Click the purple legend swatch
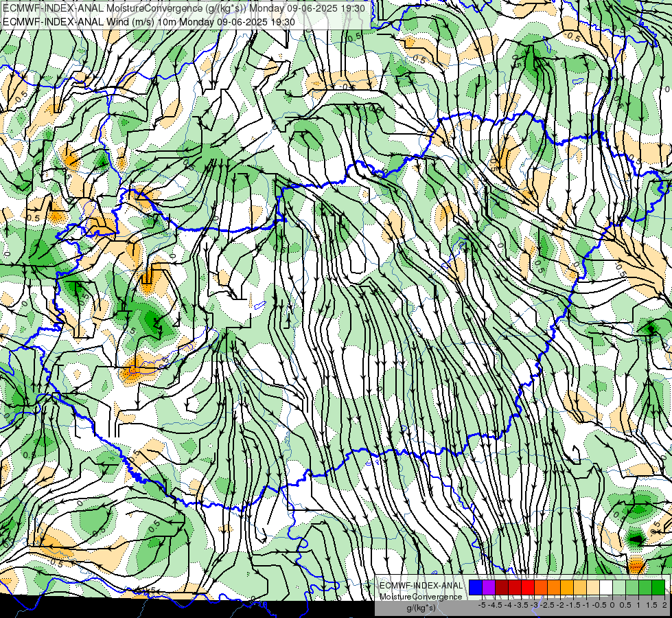 click(x=489, y=587)
